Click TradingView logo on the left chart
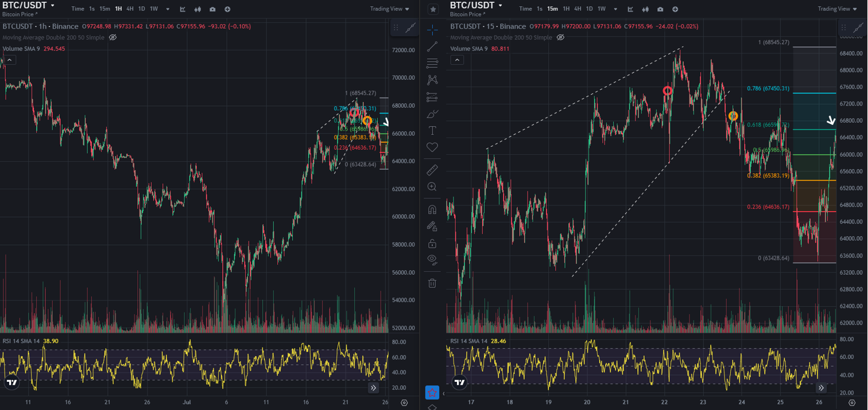The height and width of the screenshot is (410, 868). click(x=11, y=382)
